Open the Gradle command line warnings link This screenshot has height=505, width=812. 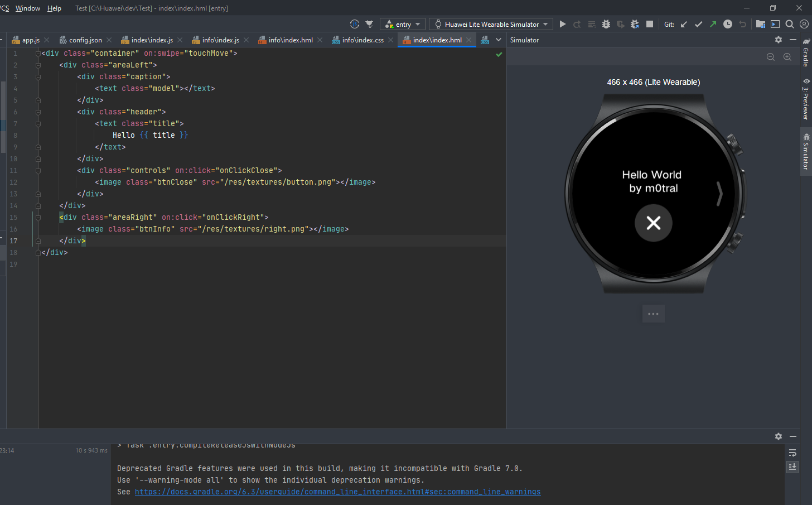point(337,492)
